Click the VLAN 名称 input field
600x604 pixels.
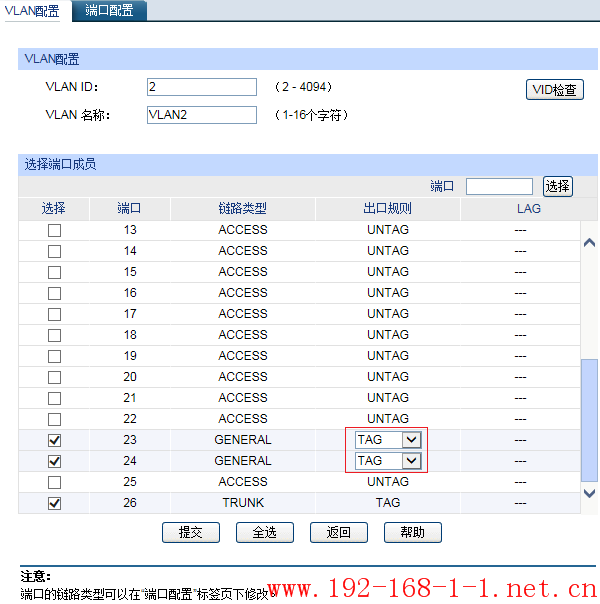tap(202, 115)
